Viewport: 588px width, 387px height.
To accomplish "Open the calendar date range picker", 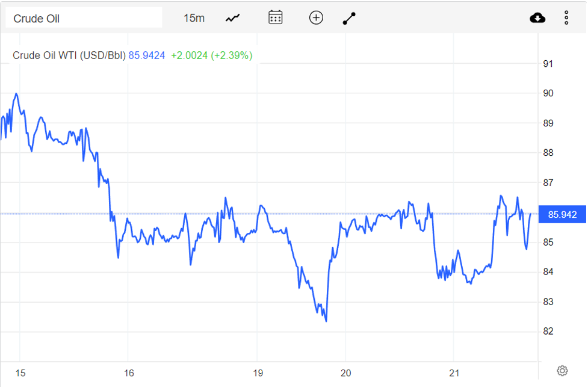I will (x=275, y=17).
